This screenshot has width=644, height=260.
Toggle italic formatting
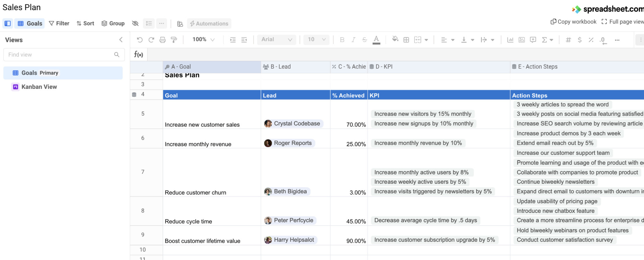353,40
